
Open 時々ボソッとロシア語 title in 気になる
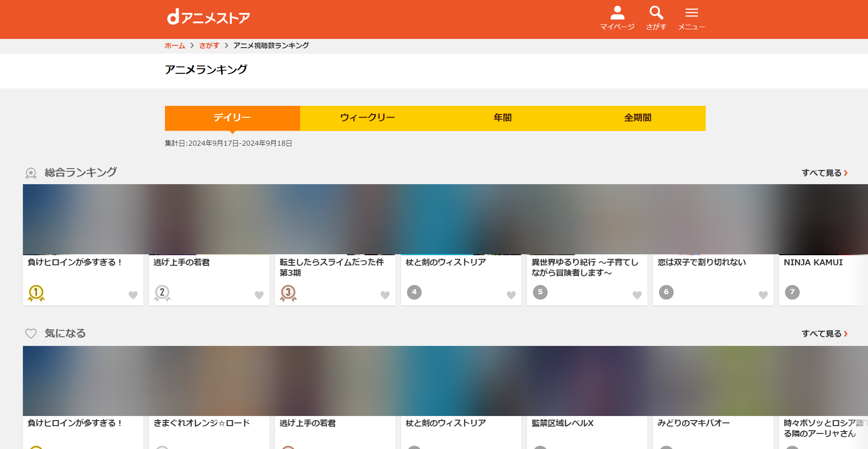pyautogui.click(x=825, y=428)
